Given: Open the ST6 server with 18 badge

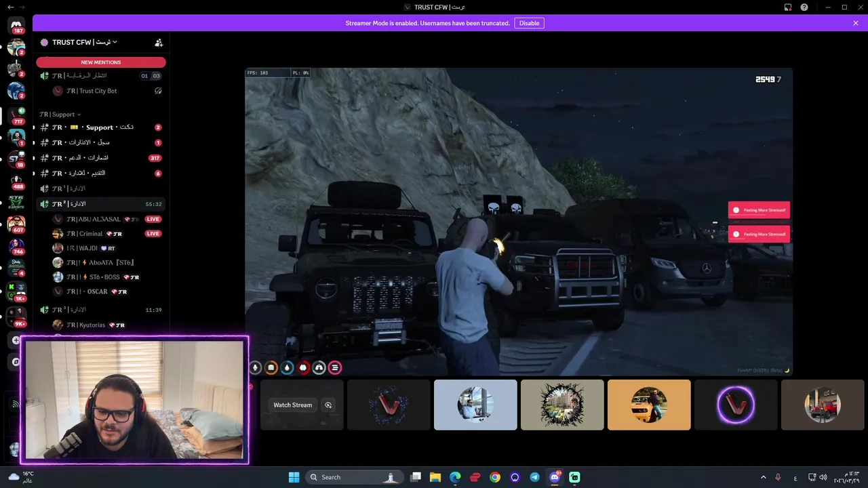Looking at the screenshot, I should point(16,159).
